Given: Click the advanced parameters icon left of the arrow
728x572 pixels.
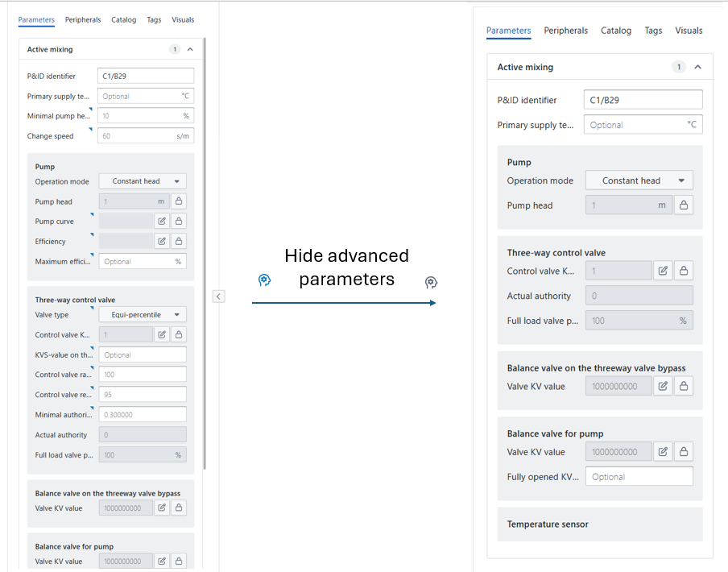Looking at the screenshot, I should pos(264,280).
